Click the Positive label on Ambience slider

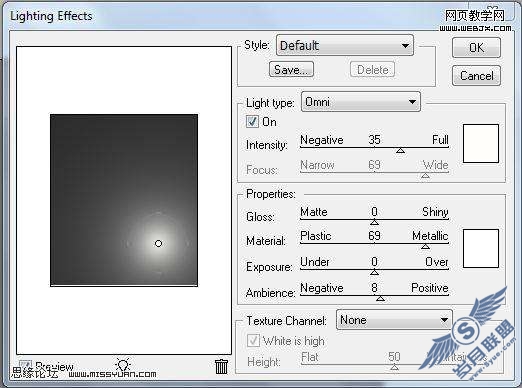430,287
